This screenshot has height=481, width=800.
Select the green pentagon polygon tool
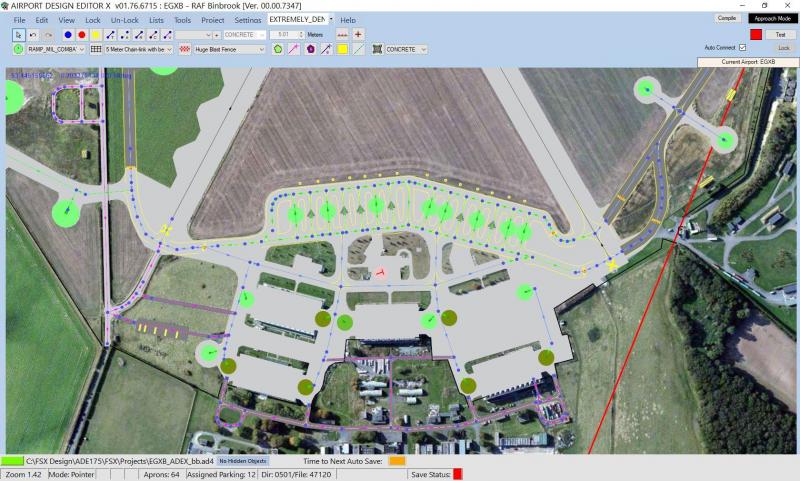(x=278, y=48)
